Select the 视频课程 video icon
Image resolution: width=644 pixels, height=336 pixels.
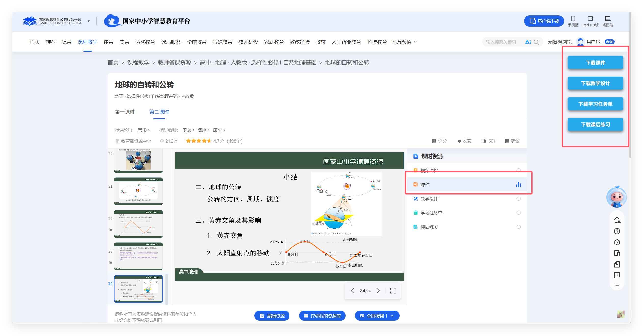[415, 170]
